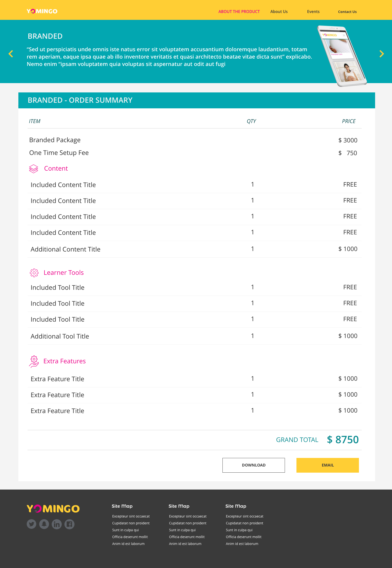Open the Snapchat footer icon

(44, 524)
